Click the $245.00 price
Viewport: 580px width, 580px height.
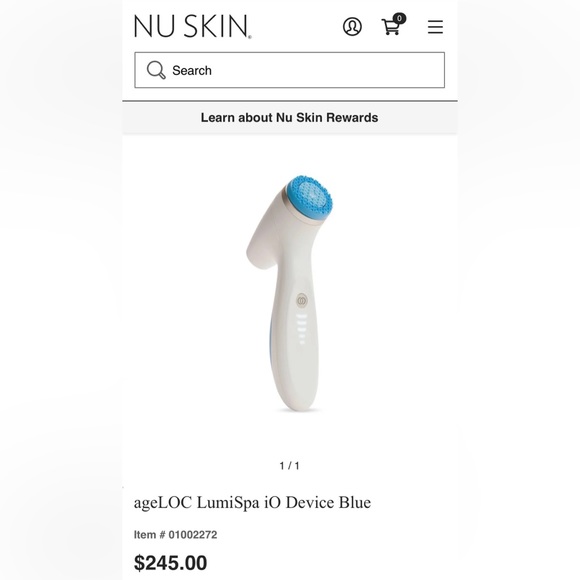click(x=171, y=563)
